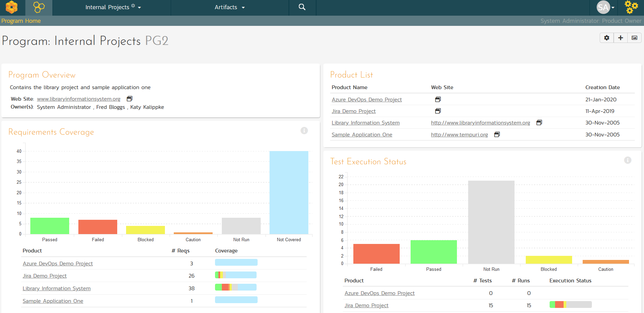Open the program workspace hexagons icon
644x313 pixels.
tap(39, 7)
